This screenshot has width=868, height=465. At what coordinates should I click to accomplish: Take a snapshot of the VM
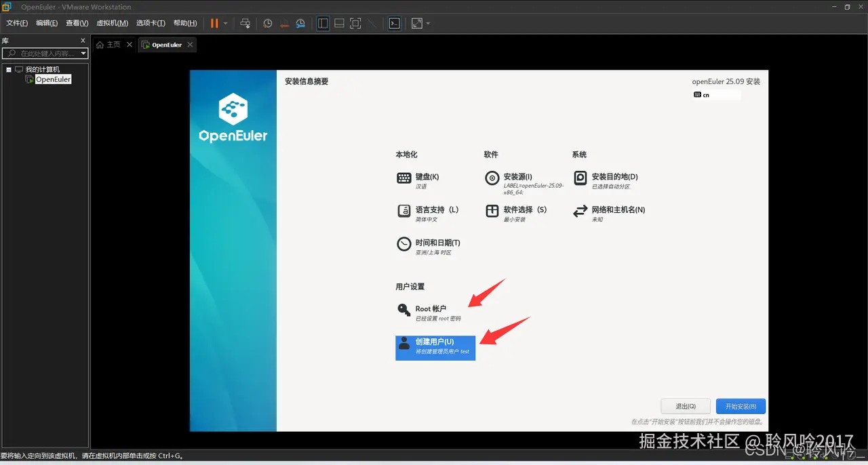pos(268,23)
